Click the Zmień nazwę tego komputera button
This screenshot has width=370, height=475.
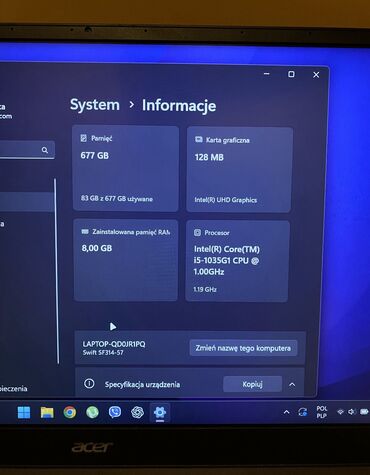tap(243, 348)
